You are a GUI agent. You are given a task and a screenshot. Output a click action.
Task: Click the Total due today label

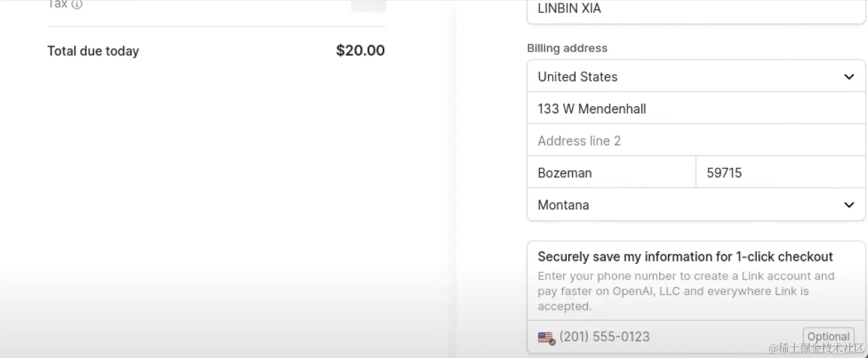click(x=93, y=51)
